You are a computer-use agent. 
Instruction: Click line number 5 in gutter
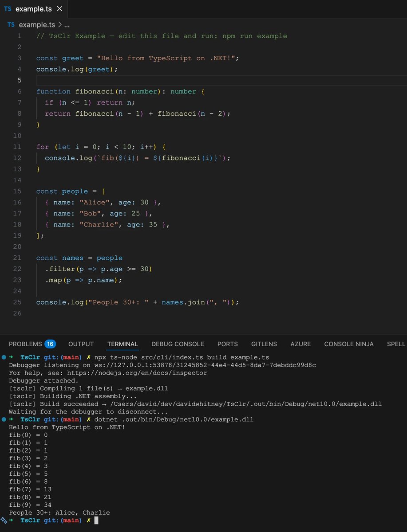click(x=19, y=80)
